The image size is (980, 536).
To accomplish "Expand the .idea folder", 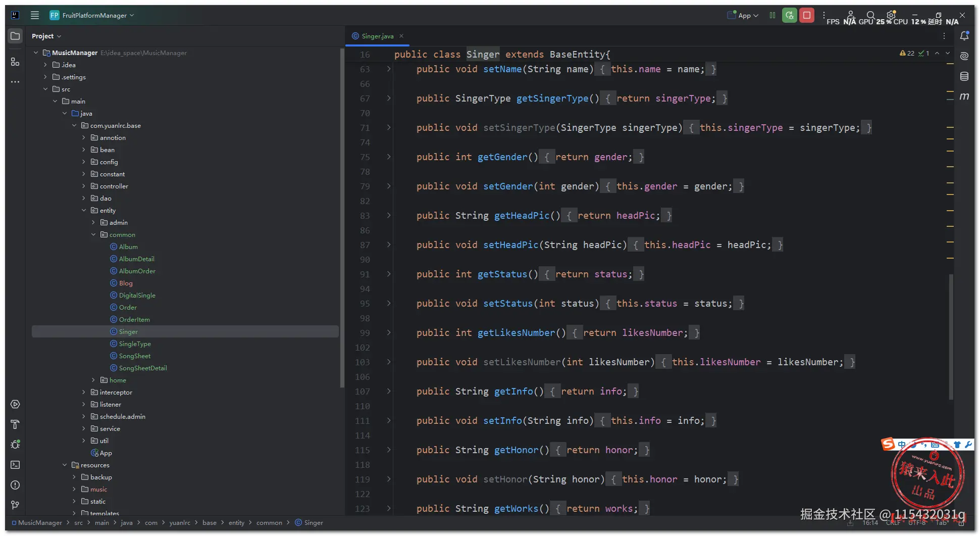I will (x=45, y=65).
